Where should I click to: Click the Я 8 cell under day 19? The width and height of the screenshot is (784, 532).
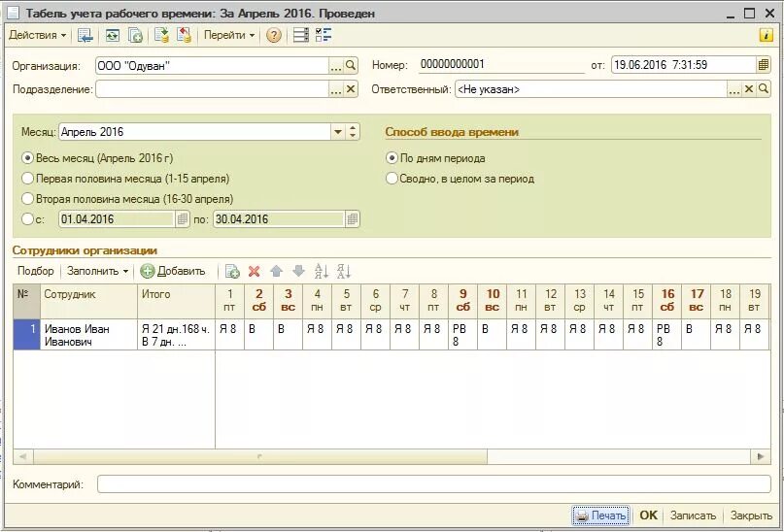click(x=755, y=335)
